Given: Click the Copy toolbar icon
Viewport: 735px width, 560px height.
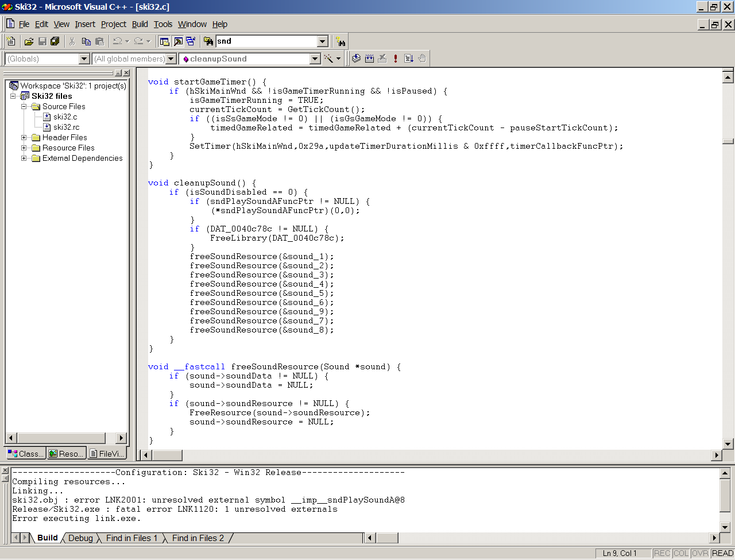Looking at the screenshot, I should click(86, 41).
